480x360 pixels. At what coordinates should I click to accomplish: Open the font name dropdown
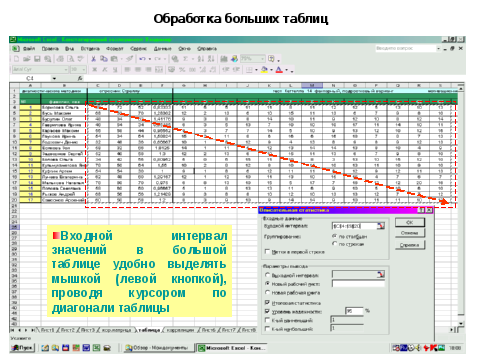66,69
